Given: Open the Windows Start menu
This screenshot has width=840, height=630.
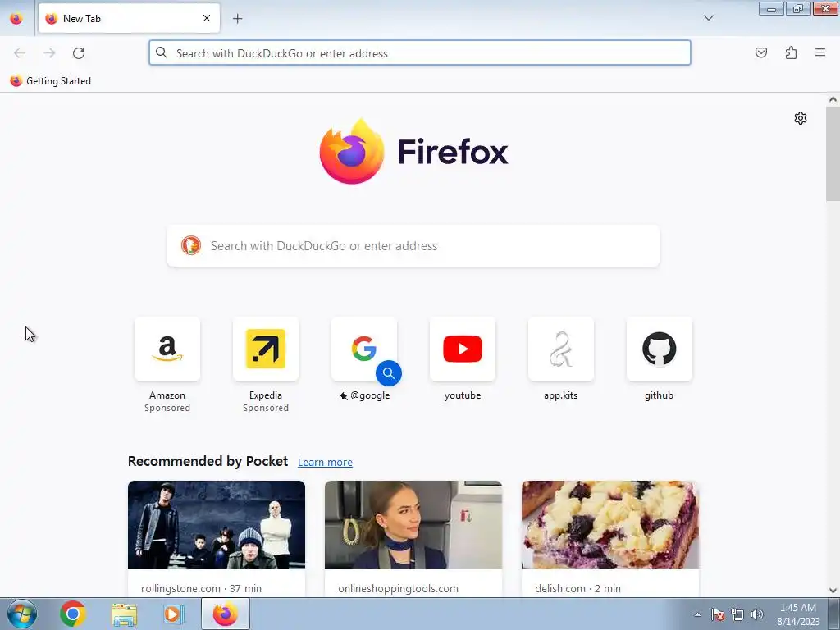Looking at the screenshot, I should pyautogui.click(x=22, y=614).
